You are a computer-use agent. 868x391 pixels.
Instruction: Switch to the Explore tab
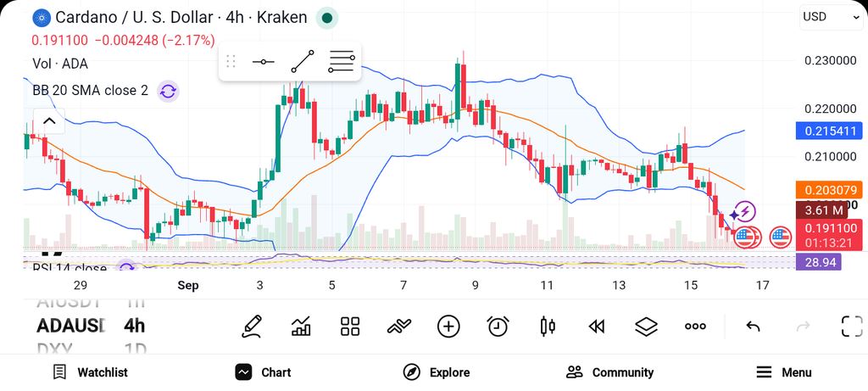436,372
